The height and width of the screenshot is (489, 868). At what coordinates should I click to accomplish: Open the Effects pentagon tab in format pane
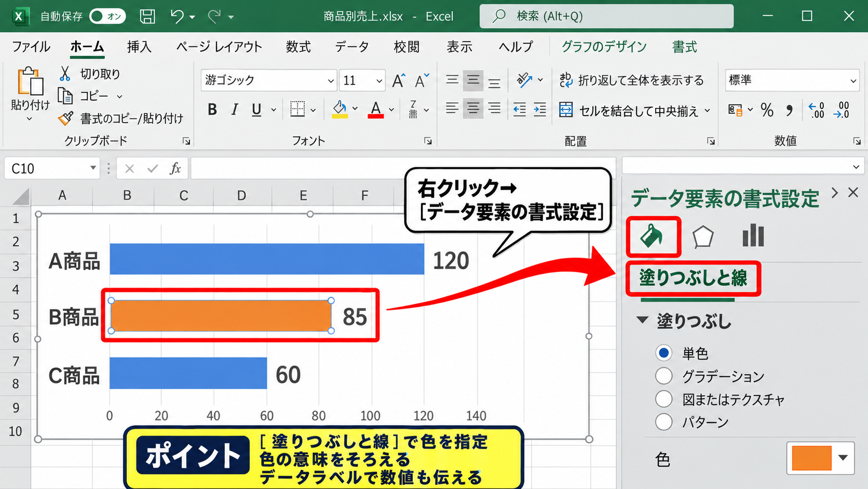click(703, 237)
